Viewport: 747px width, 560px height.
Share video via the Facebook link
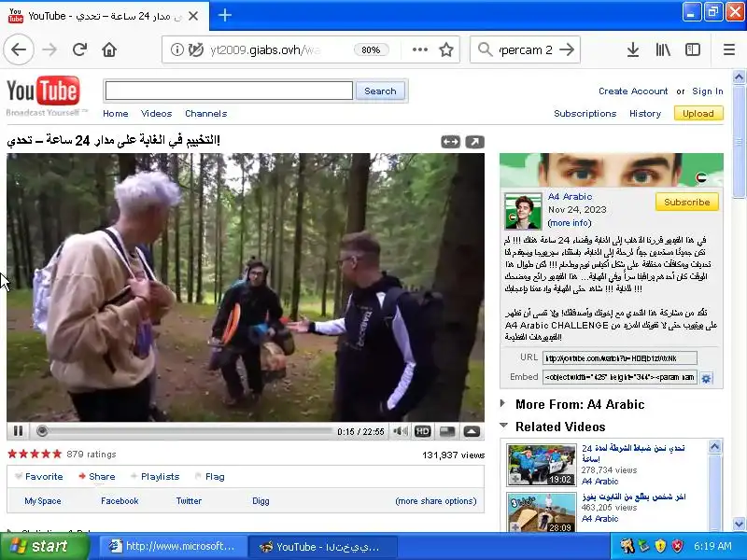point(120,501)
